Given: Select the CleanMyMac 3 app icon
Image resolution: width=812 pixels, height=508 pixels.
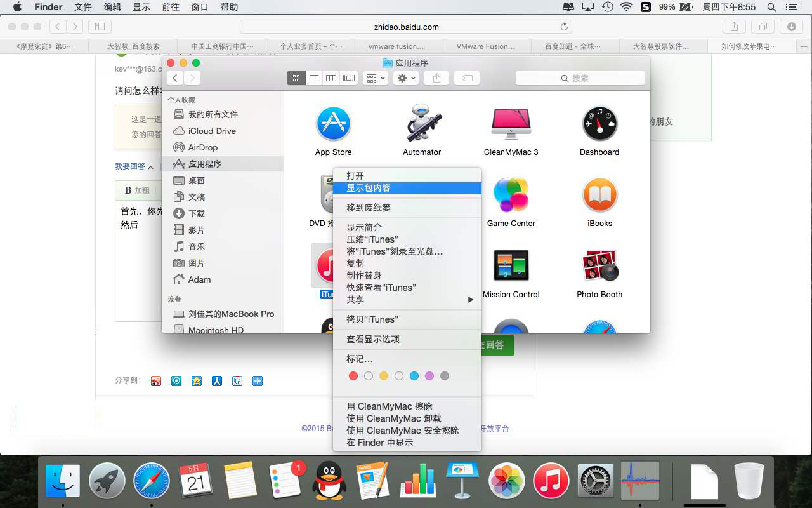Looking at the screenshot, I should click(x=511, y=123).
